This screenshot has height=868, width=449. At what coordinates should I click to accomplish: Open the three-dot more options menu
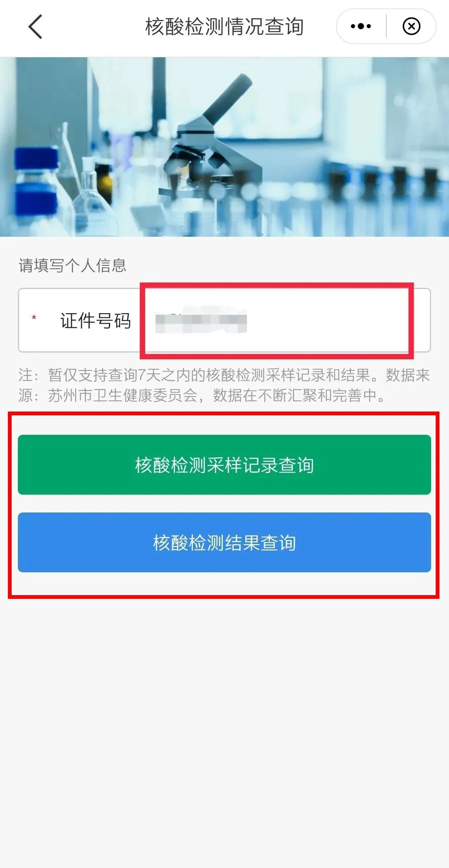(x=361, y=26)
